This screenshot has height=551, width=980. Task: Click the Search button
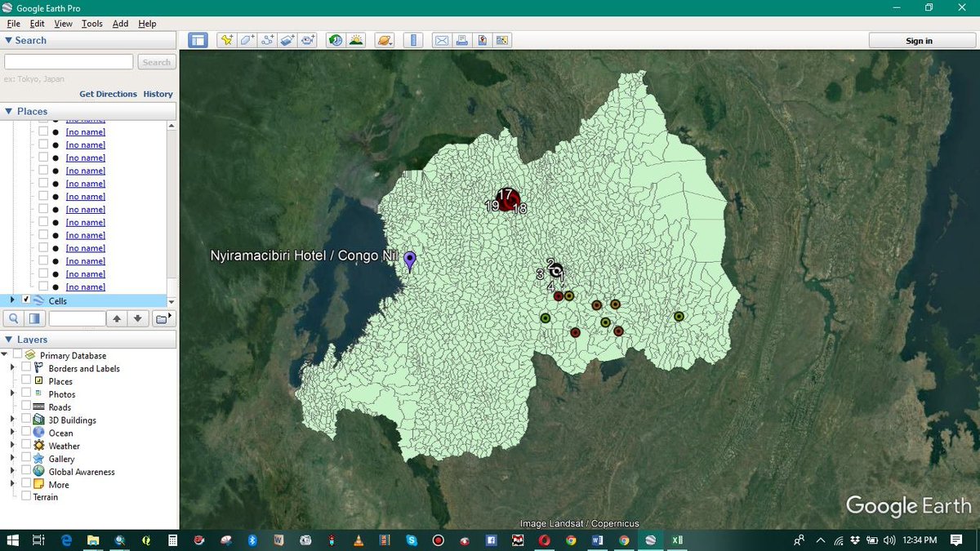pos(156,62)
